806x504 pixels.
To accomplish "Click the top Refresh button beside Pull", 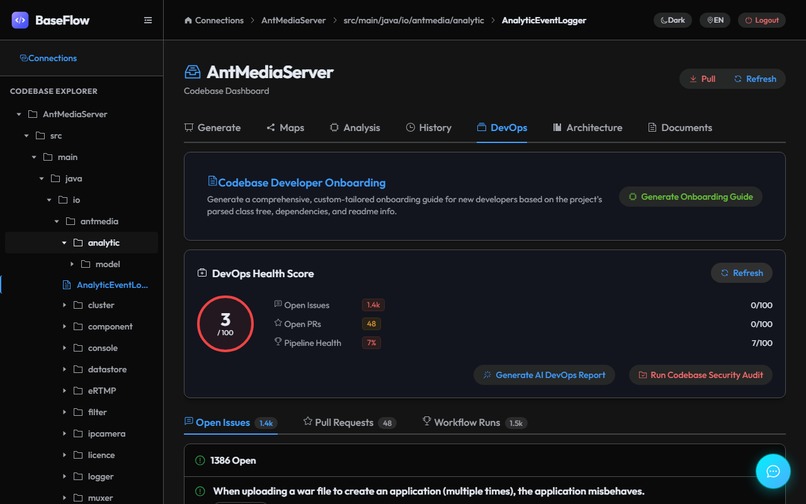I will click(x=755, y=79).
